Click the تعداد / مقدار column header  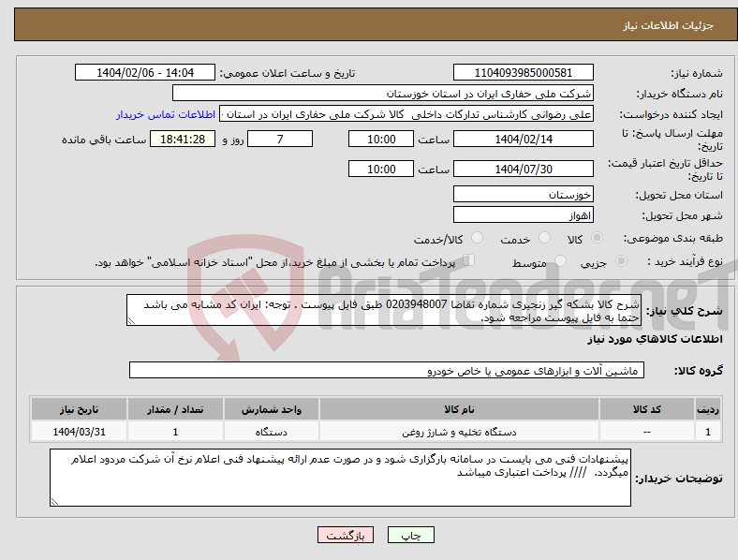coord(175,409)
